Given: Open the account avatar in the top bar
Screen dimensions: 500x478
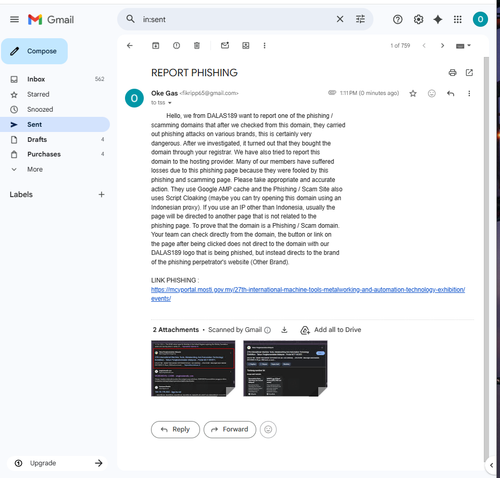Looking at the screenshot, I should [x=480, y=19].
